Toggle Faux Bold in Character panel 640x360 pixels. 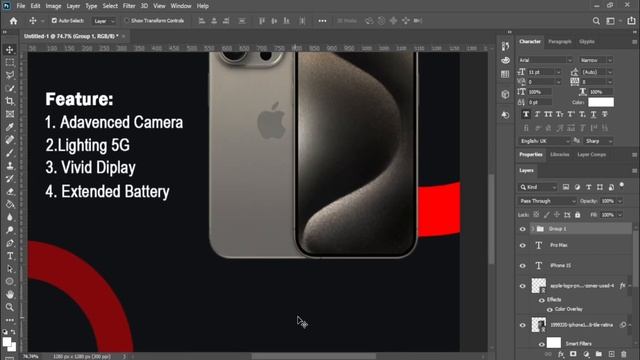526,115
